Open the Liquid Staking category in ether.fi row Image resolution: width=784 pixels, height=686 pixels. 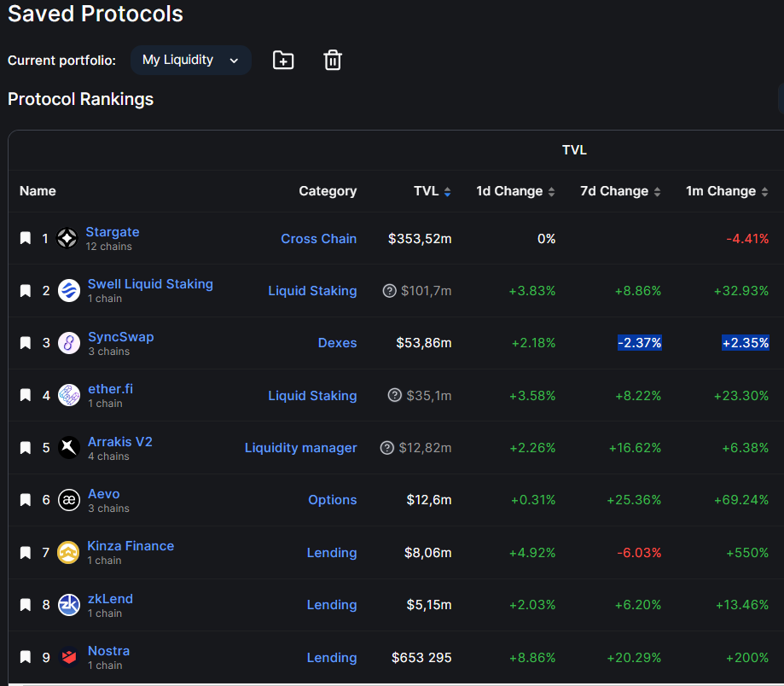(x=312, y=396)
